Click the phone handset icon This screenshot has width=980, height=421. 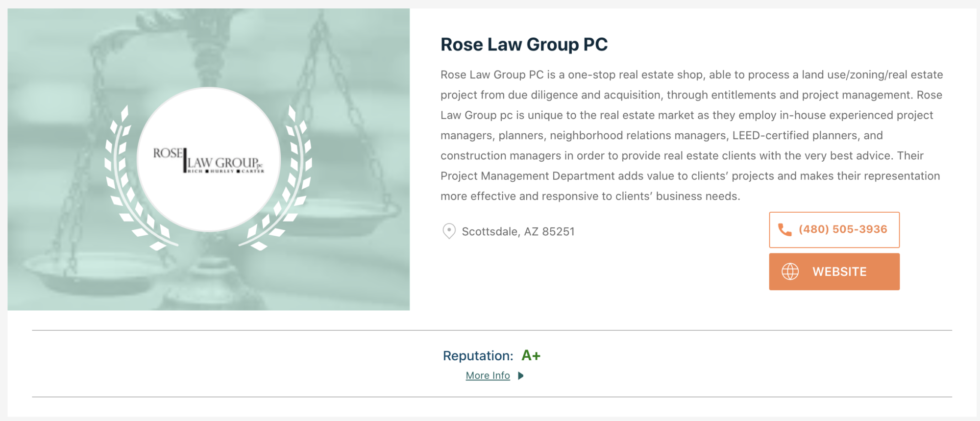coord(784,230)
